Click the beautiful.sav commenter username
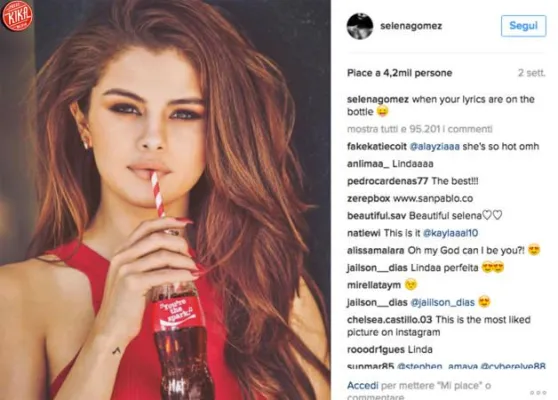Screen dimensions: 558x400 tap(377, 216)
